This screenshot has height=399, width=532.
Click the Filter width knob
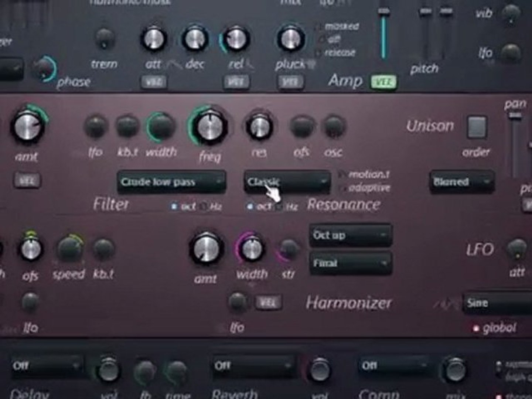point(161,127)
